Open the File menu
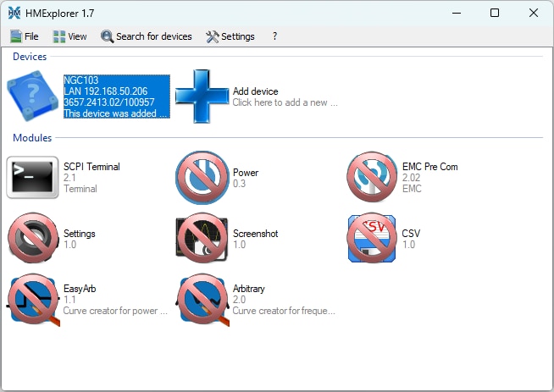Image resolution: width=554 pixels, height=392 pixels. (x=24, y=36)
